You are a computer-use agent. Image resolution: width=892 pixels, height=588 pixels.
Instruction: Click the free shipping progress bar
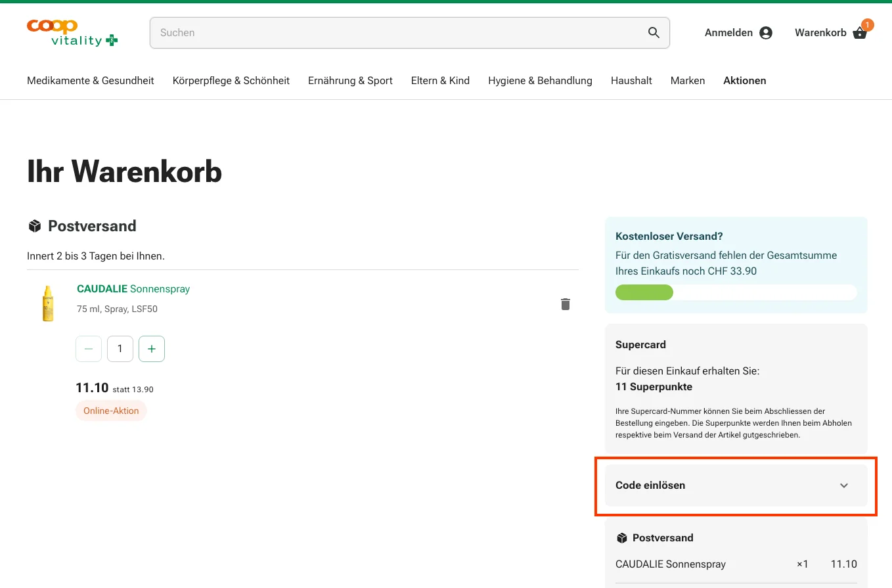click(x=736, y=292)
